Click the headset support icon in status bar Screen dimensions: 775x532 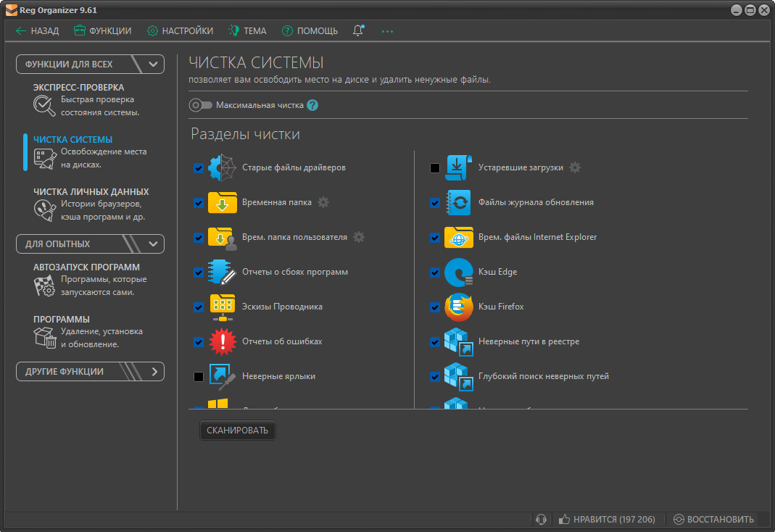542,519
